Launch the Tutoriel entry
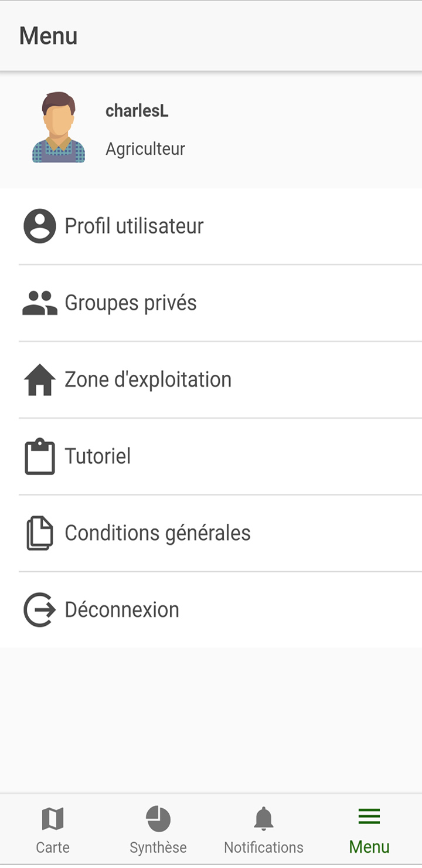 pyautogui.click(x=211, y=457)
